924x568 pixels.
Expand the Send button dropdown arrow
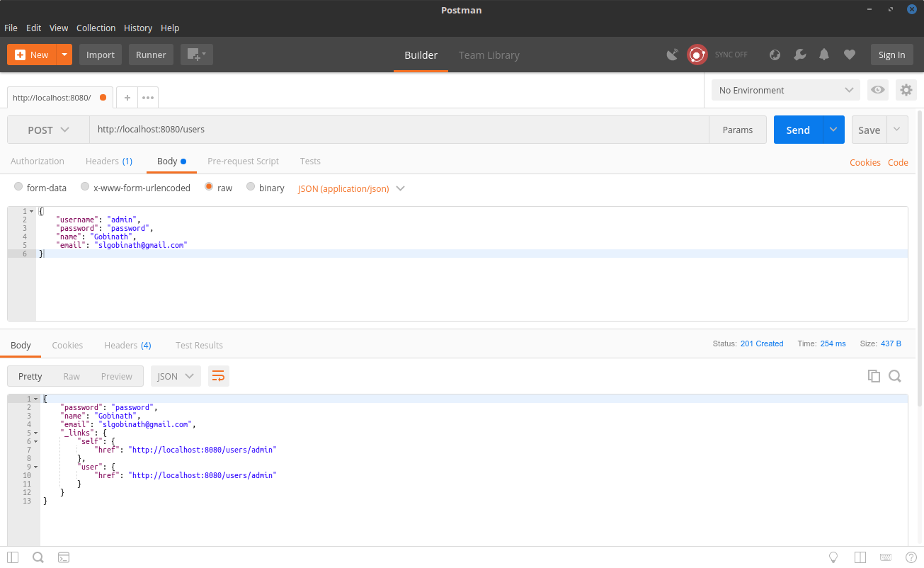(833, 130)
